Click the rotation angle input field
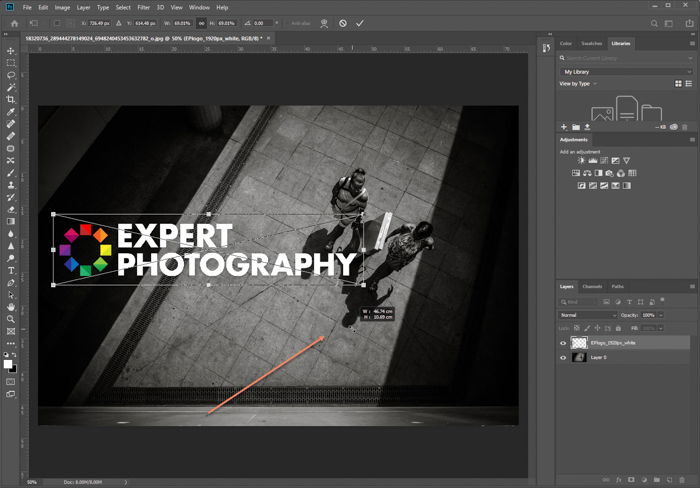Screen dimensions: 700x488 click(x=262, y=23)
